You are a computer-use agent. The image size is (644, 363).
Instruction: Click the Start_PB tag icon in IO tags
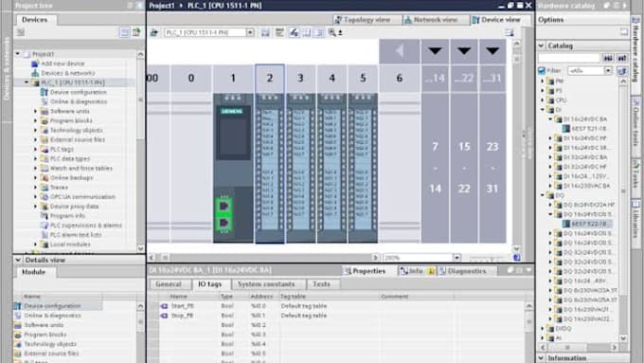(164, 306)
